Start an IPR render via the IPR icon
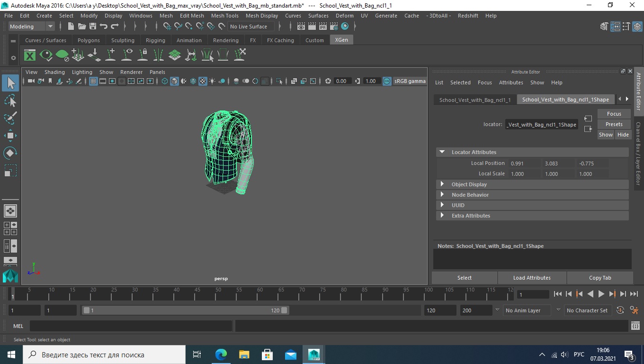 pyautogui.click(x=323, y=27)
